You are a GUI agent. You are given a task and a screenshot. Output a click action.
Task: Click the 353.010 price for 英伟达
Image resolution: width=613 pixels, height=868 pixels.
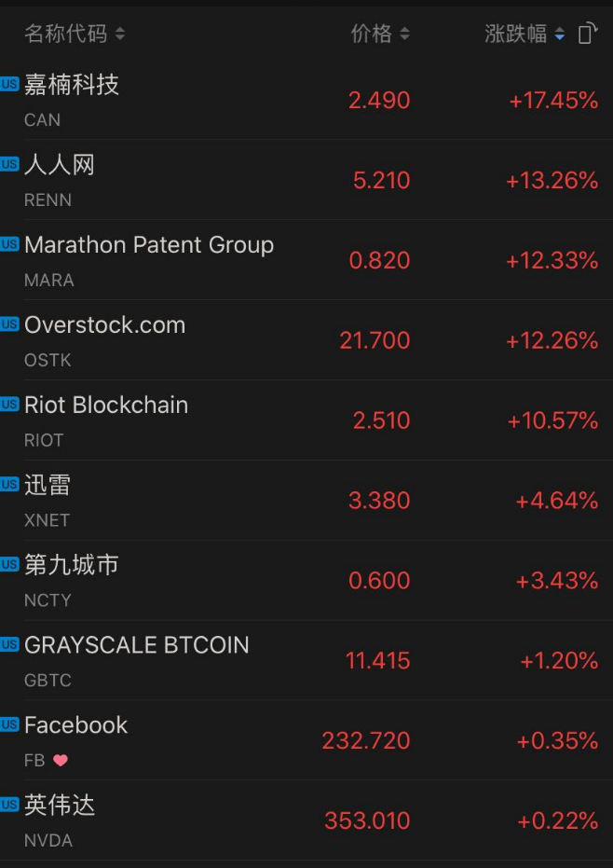click(x=367, y=821)
